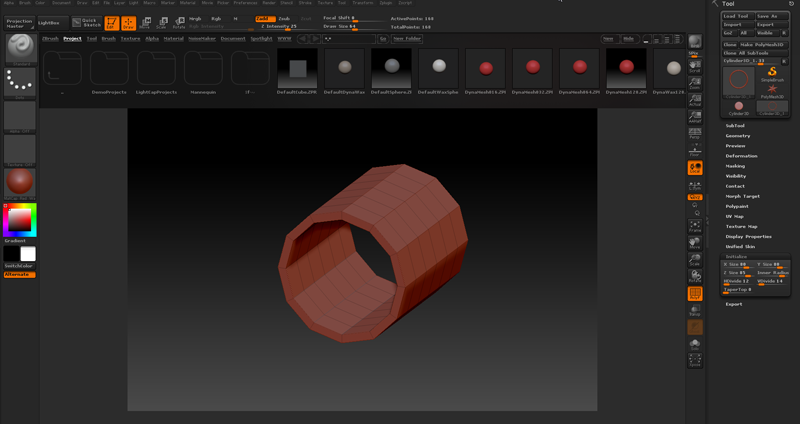Open the Material tab in LightBox
The height and width of the screenshot is (424, 800).
point(174,38)
